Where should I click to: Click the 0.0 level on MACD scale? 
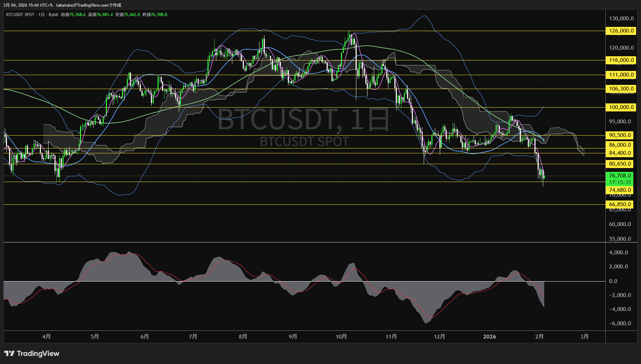pyautogui.click(x=613, y=281)
